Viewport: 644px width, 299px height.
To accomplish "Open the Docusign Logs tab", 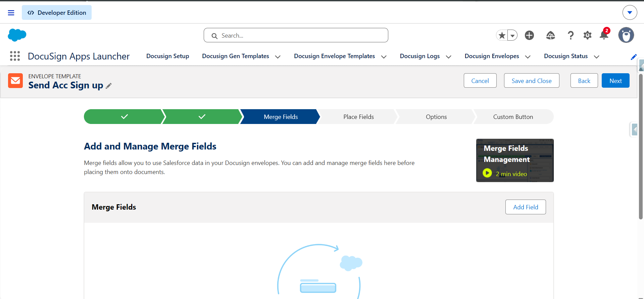I will (x=420, y=56).
